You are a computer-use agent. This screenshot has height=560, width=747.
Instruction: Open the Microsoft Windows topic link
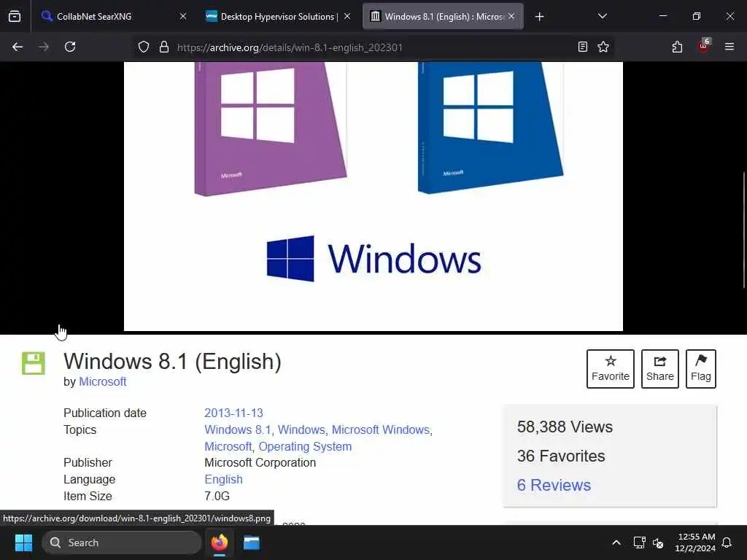[381, 429]
